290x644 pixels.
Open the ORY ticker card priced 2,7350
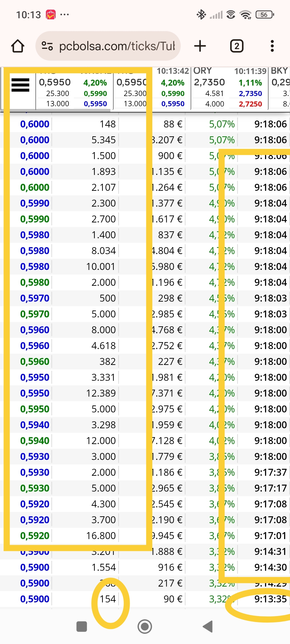point(230,88)
